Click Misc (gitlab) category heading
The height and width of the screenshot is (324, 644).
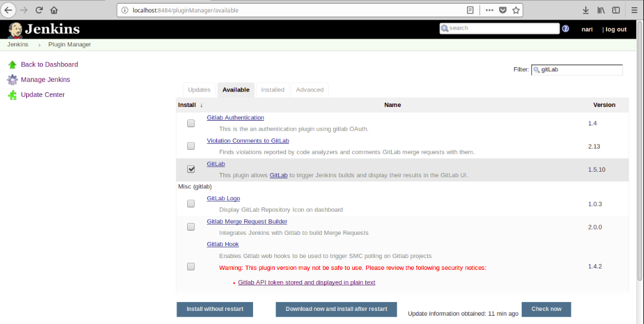click(x=195, y=187)
